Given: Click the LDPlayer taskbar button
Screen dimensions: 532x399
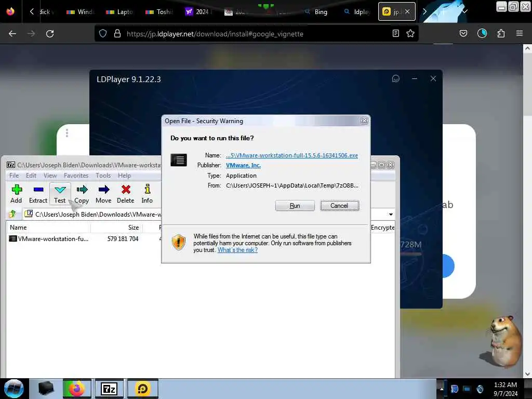Looking at the screenshot, I should [142, 389].
